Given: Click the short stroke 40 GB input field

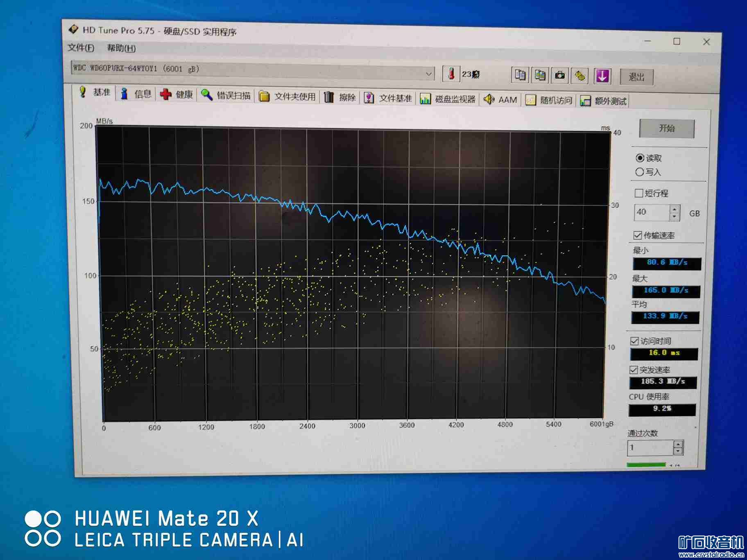Looking at the screenshot, I should click(652, 212).
